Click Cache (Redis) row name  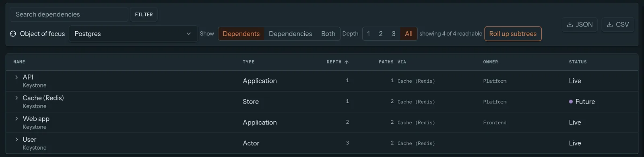pyautogui.click(x=43, y=98)
